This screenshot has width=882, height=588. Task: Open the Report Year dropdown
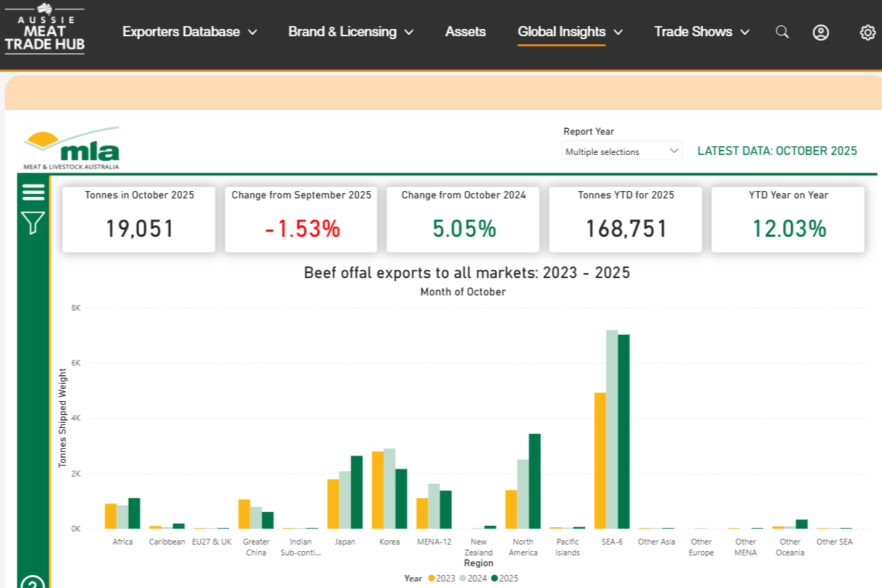click(x=622, y=151)
